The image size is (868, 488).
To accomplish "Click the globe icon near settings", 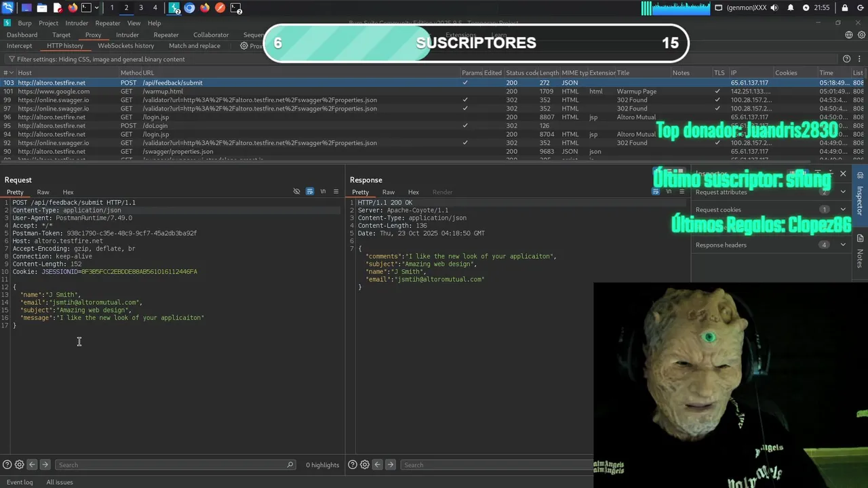I will click(848, 35).
